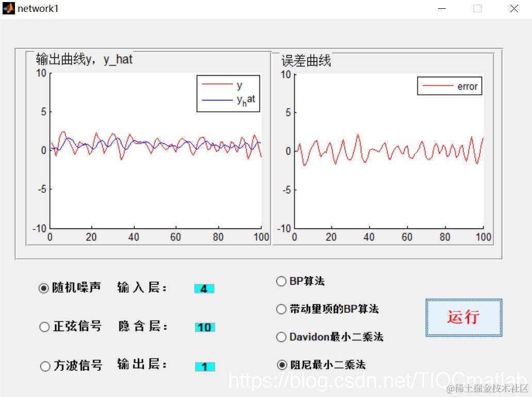Click the 运行 button
Viewport: 532px width, 397px height.
click(x=463, y=317)
